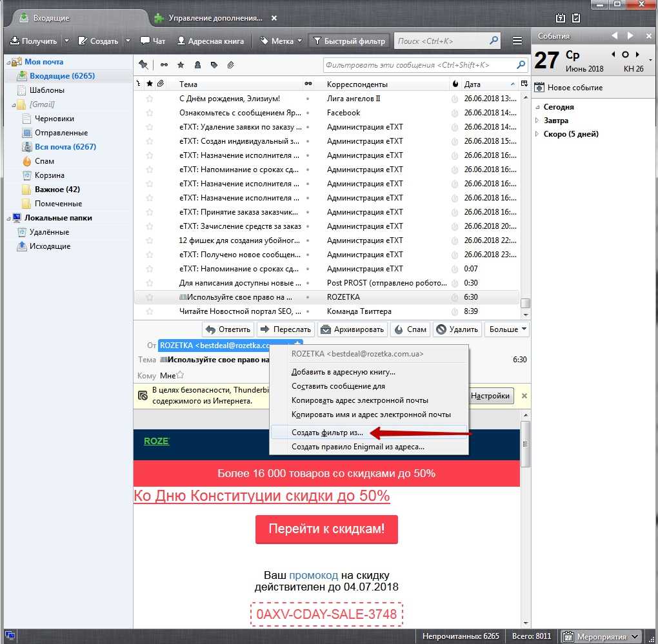Click the 'Перейти к скидкам!' button
Image resolution: width=658 pixels, height=644 pixels.
[x=326, y=529]
